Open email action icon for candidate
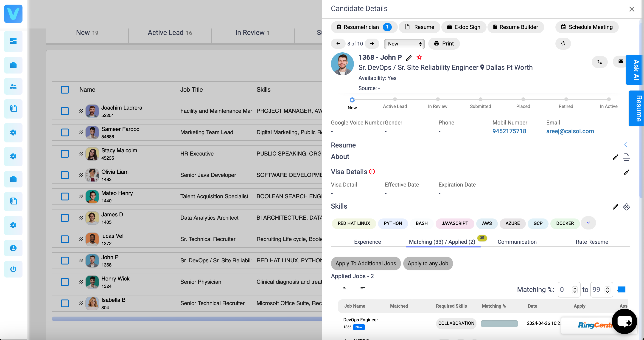644x340 pixels. pyautogui.click(x=620, y=62)
